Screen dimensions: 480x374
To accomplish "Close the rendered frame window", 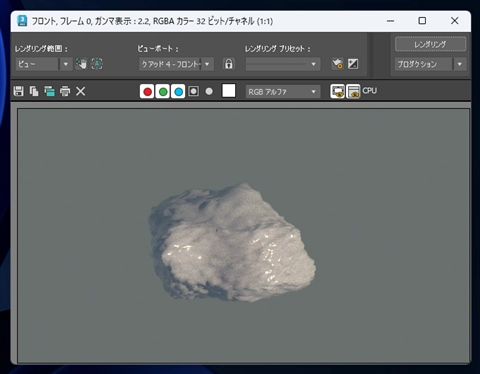I will click(x=454, y=21).
